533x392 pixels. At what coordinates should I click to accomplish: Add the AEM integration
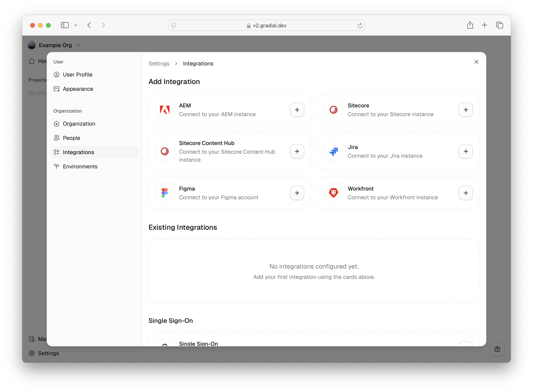click(297, 110)
